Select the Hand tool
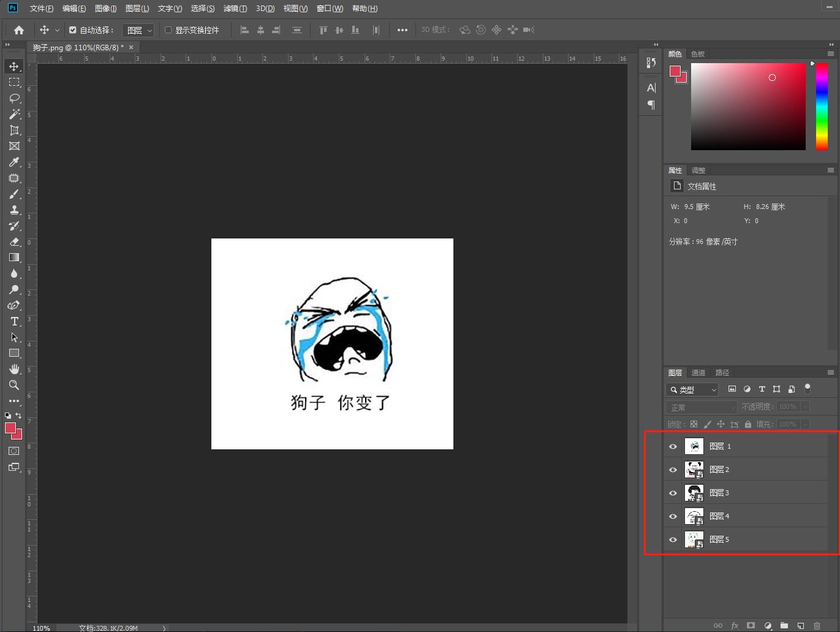 [14, 369]
